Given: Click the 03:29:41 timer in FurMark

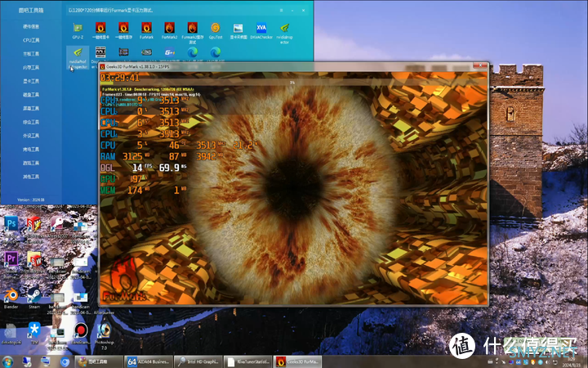Looking at the screenshot, I should 120,78.
